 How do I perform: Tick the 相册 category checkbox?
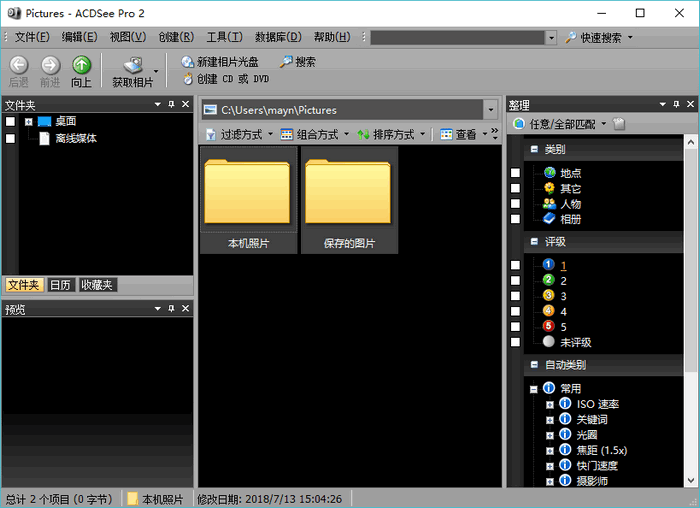coord(515,219)
